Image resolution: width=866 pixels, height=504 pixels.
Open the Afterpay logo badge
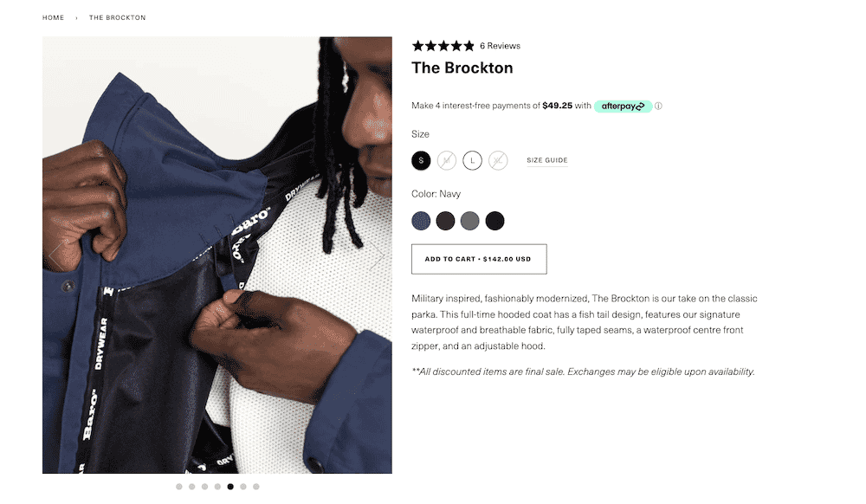[x=623, y=106]
